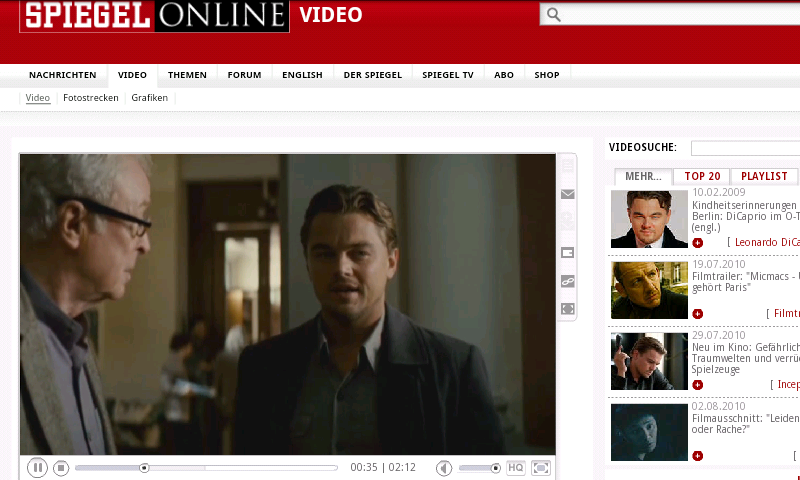Screen dimensions: 800x480
Task: Click the 19.07.2010 date text
Action: pyautogui.click(x=718, y=264)
